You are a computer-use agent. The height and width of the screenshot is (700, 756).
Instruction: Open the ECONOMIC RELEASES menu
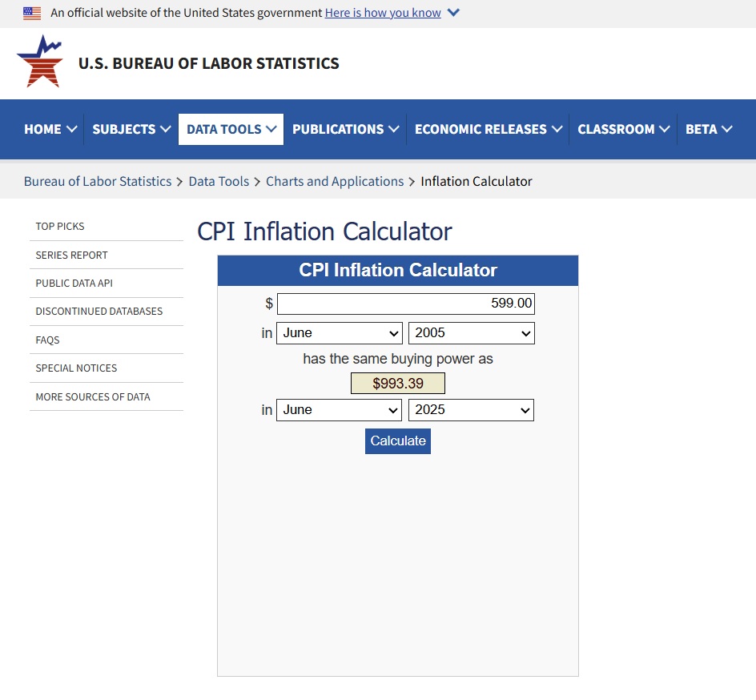point(489,129)
